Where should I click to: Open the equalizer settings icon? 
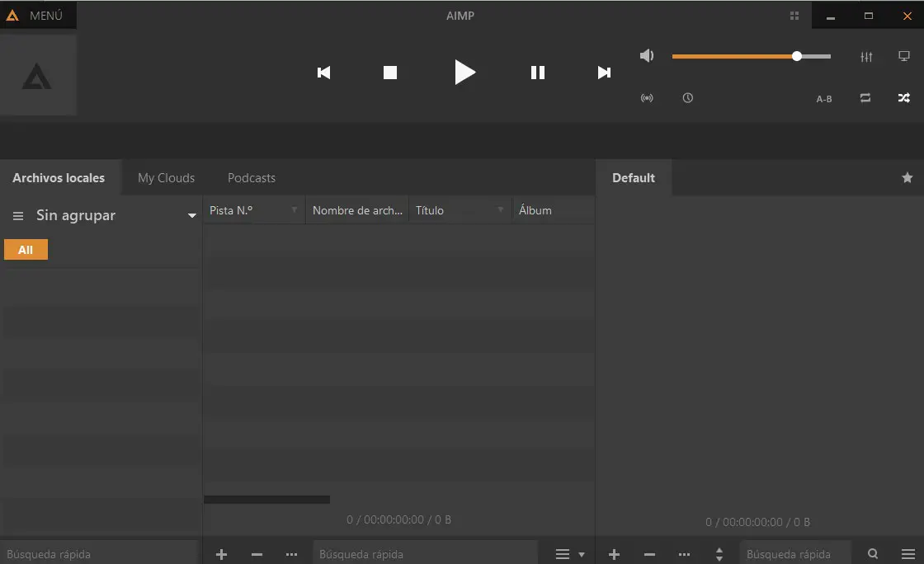pyautogui.click(x=865, y=57)
